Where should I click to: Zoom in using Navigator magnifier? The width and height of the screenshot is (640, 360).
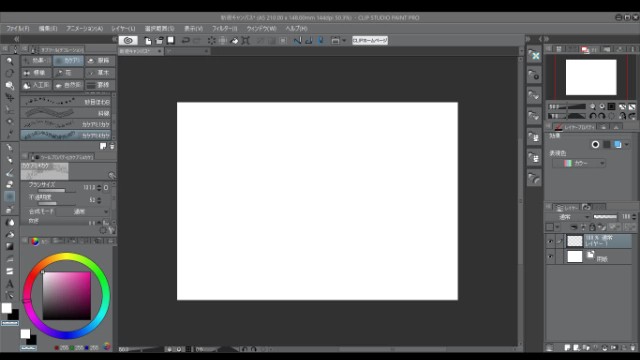pos(592,107)
